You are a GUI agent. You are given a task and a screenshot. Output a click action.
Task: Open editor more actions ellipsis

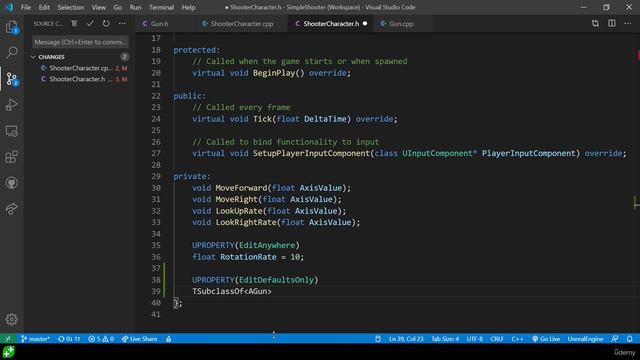pos(628,24)
